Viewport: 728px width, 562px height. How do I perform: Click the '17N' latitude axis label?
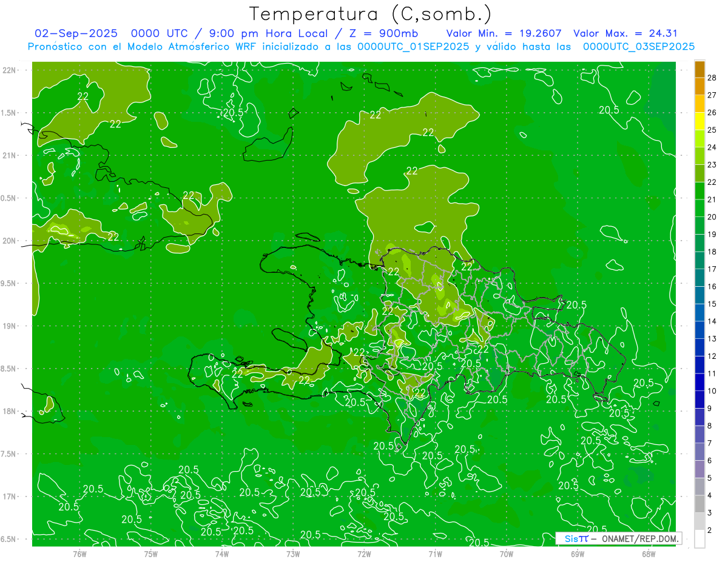[9, 497]
